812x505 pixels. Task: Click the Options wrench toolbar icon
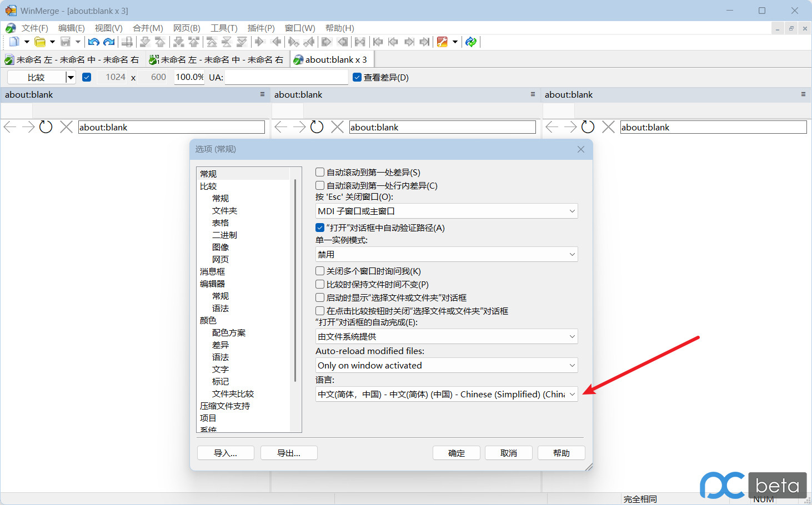(443, 42)
